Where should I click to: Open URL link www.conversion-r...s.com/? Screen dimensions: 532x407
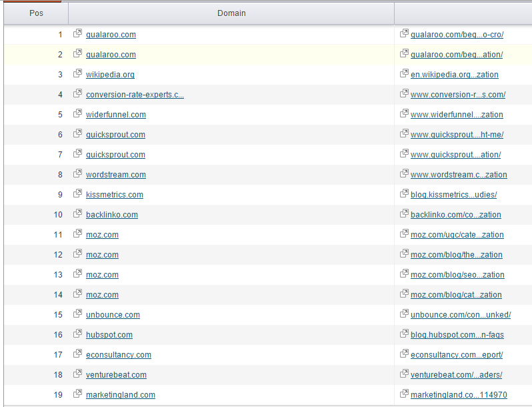coord(458,95)
